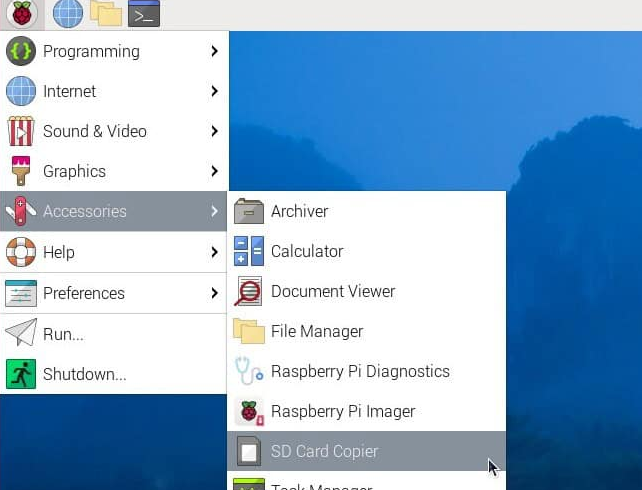Click the Shutdown running man icon
The height and width of the screenshot is (490, 642).
[x=21, y=374]
